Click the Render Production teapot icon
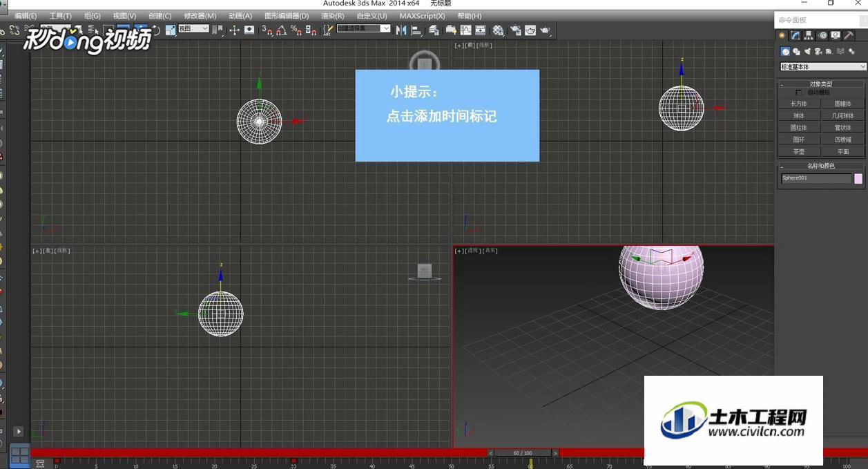868x469 pixels. click(546, 30)
